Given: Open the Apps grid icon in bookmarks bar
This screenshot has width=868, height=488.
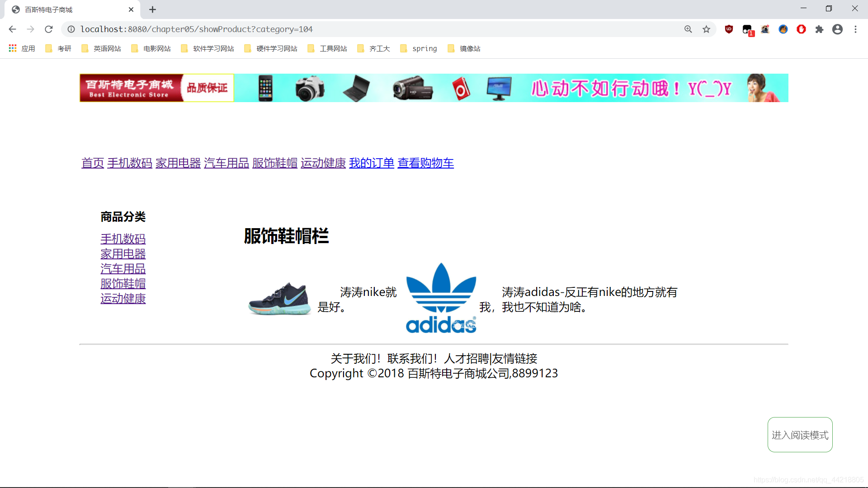Looking at the screenshot, I should tap(13, 48).
